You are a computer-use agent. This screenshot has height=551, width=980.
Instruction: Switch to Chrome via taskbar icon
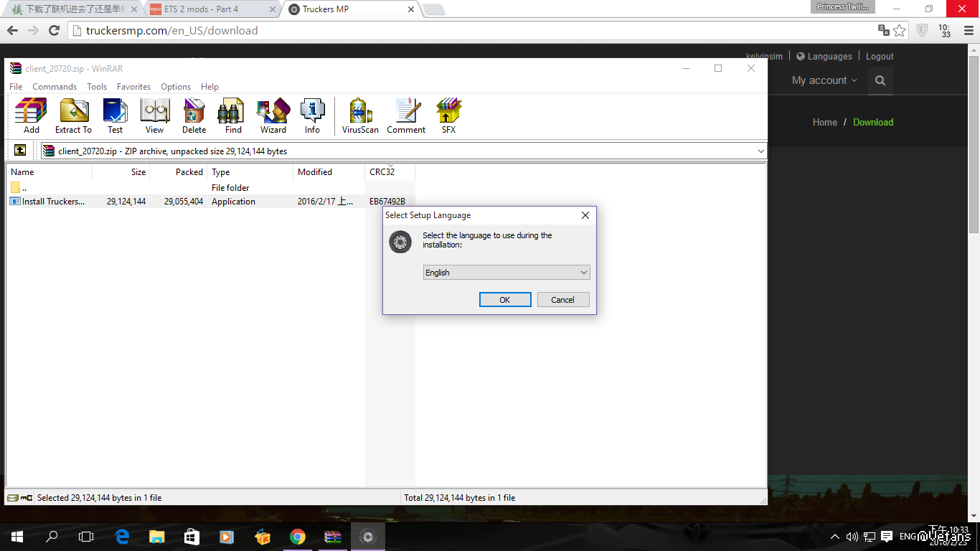[297, 536]
